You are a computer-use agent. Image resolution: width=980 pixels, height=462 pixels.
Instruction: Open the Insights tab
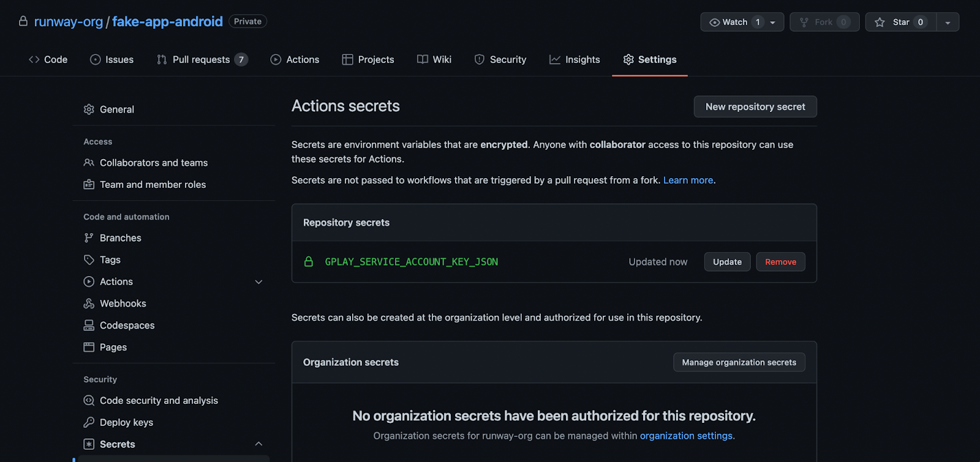(575, 59)
